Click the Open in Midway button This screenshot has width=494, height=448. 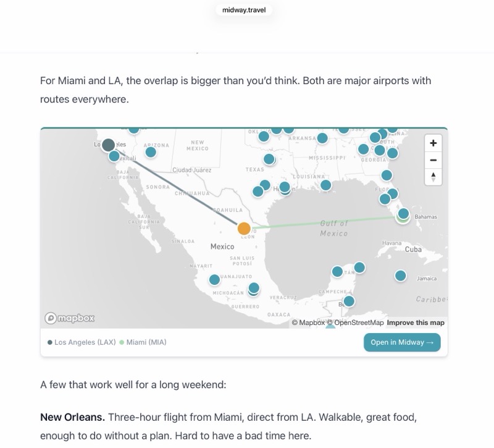(x=402, y=342)
